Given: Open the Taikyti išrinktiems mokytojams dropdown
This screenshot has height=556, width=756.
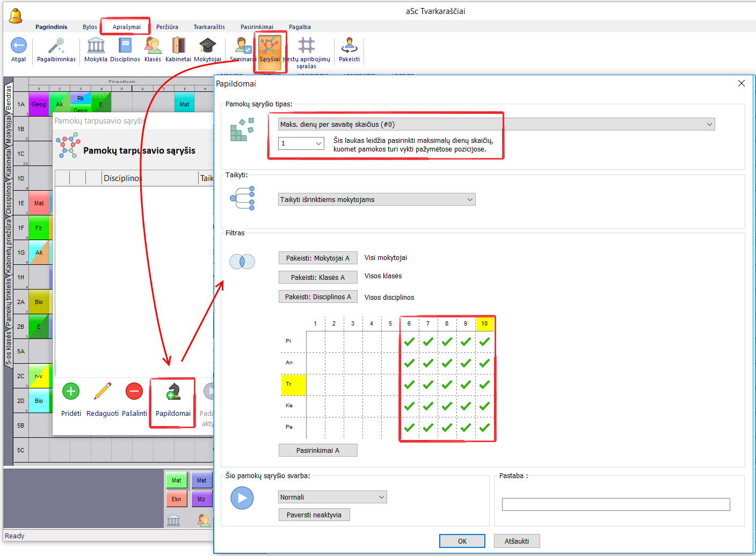Looking at the screenshot, I should pyautogui.click(x=376, y=200).
